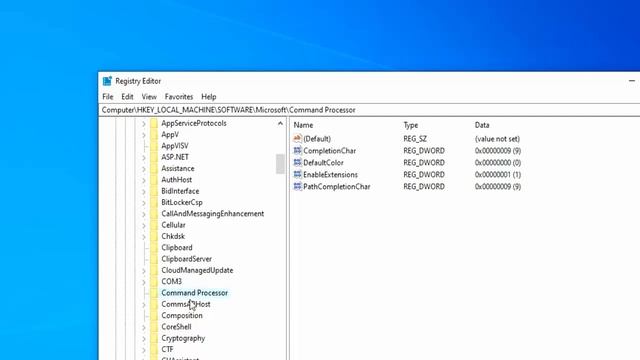The image size is (640, 360).
Task: Click the Composition folder icon
Action: click(x=154, y=316)
